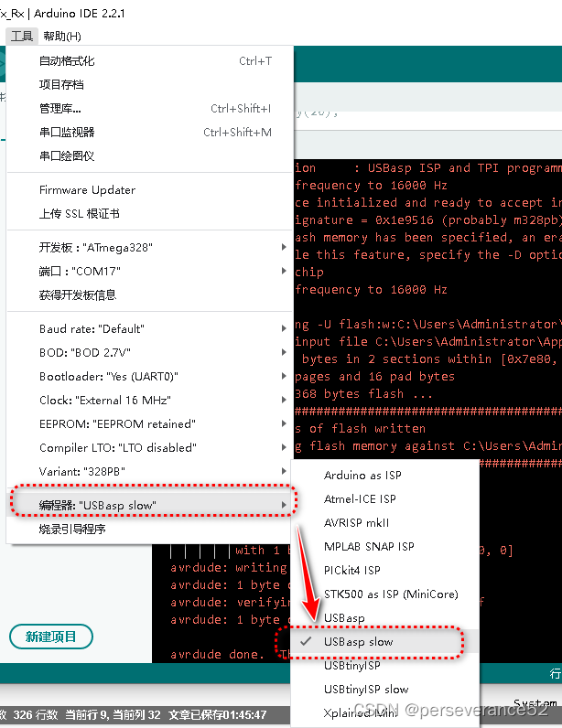Toggle the checked USBasp slow option
The width and height of the screenshot is (562, 728).
click(x=385, y=642)
